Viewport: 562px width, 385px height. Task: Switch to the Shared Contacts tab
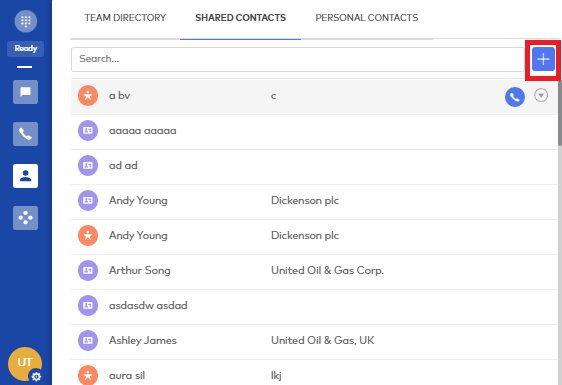coord(240,18)
